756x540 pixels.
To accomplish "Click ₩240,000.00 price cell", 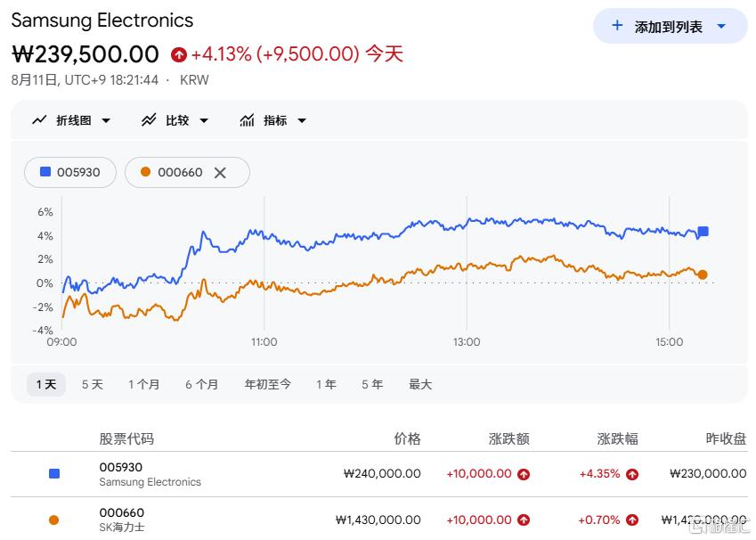I will coord(382,474).
